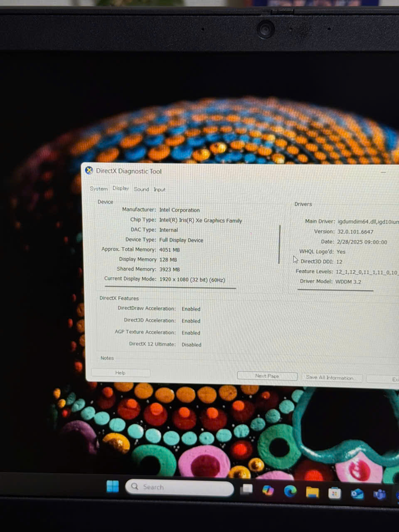Open Outlook from the taskbar

coord(357,494)
